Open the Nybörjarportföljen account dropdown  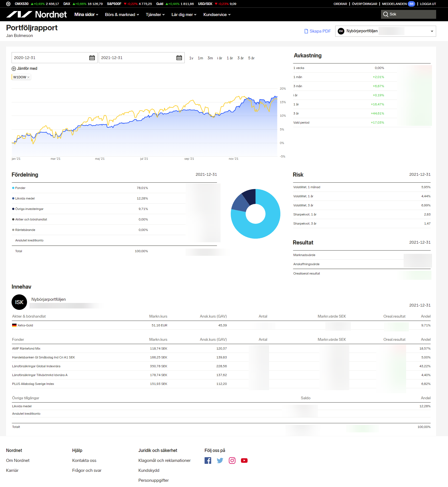[x=385, y=31]
